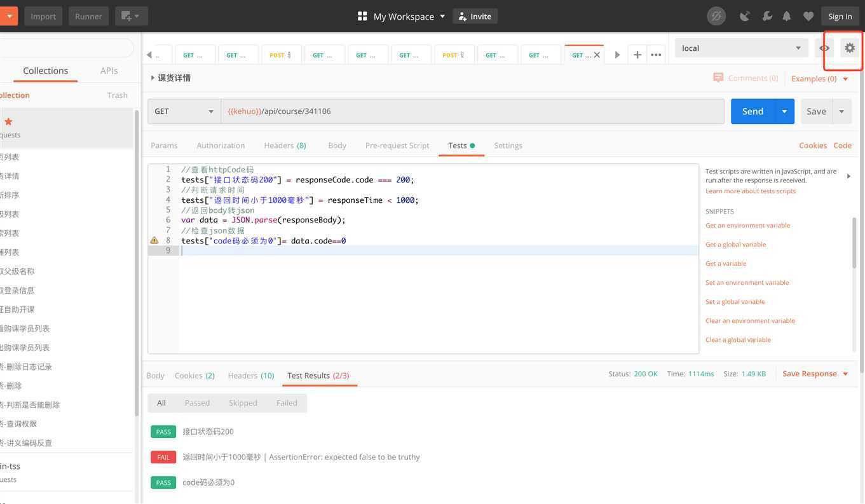The image size is (865, 504).
Task: Click the collections sidebar scrollbar
Action: (x=137, y=264)
